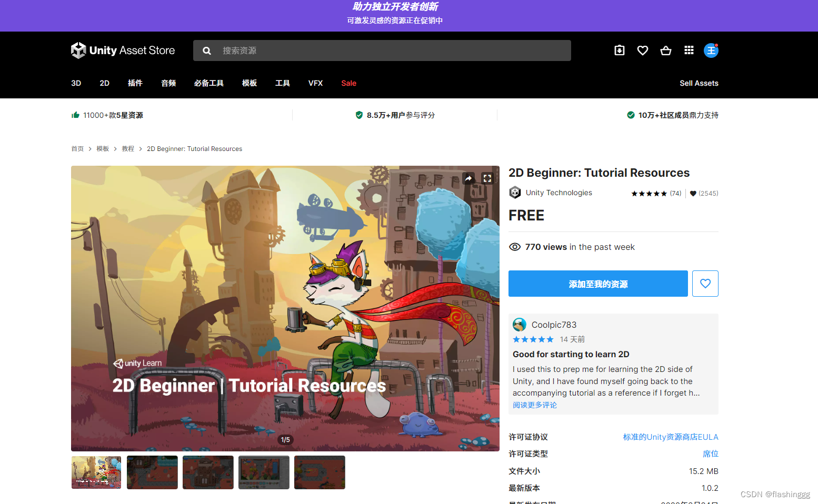The height and width of the screenshot is (504, 818).
Task: Click the 8.5万+用户参与评分 shield icon
Action: (x=359, y=115)
